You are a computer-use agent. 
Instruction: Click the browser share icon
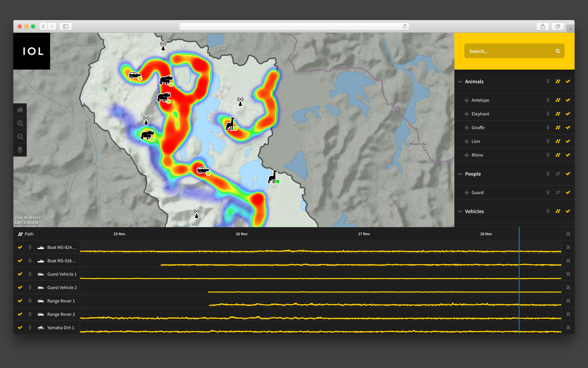(543, 26)
